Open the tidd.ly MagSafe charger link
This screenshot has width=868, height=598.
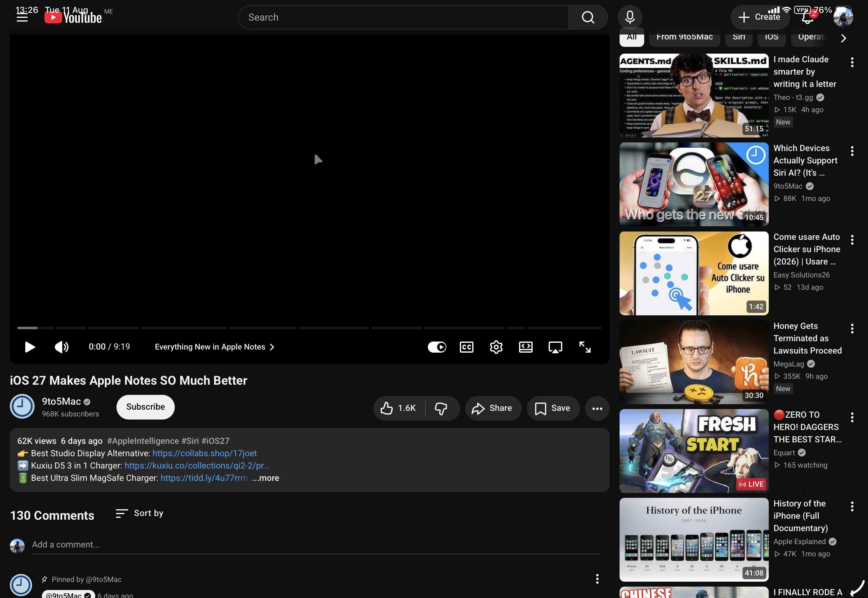[x=204, y=478]
